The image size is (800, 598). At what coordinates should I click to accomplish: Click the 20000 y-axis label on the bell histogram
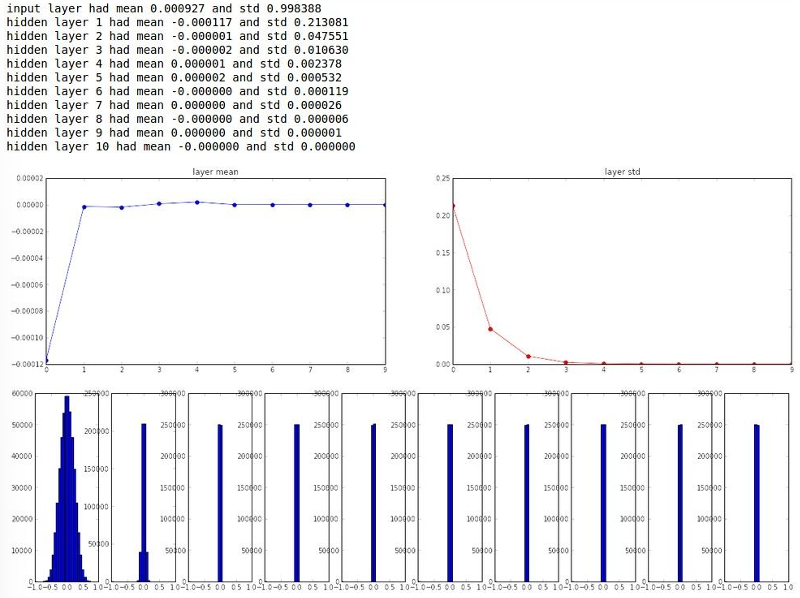22,519
